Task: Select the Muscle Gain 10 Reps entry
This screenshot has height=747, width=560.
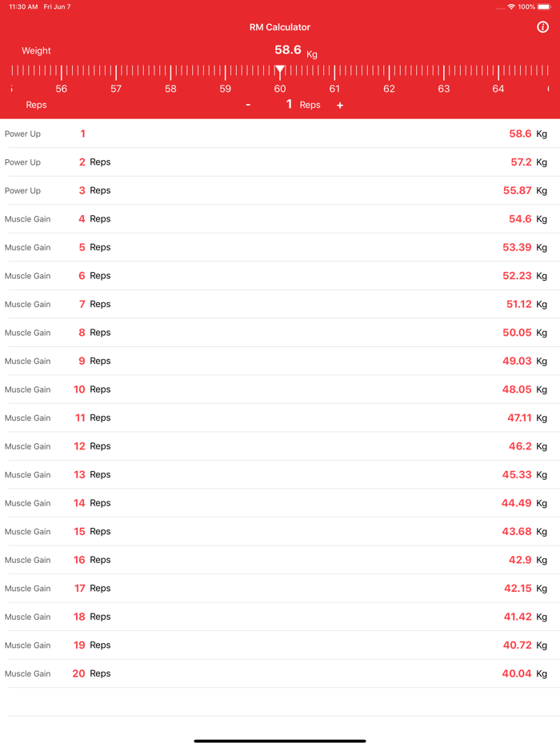Action: click(280, 389)
